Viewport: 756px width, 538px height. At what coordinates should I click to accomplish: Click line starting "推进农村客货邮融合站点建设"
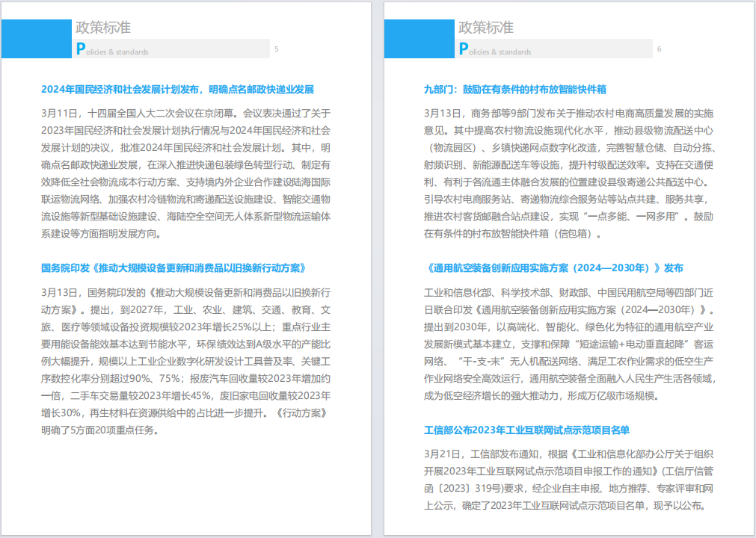(x=568, y=217)
